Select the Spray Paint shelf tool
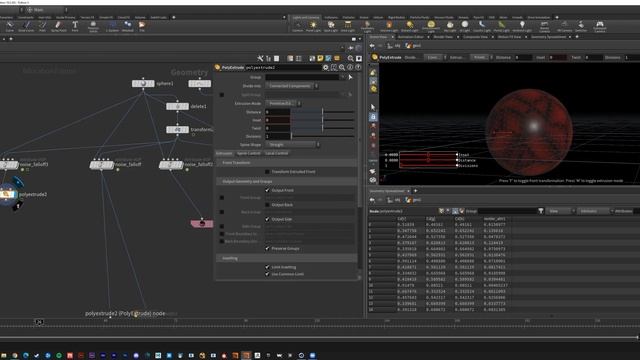 pos(58,27)
